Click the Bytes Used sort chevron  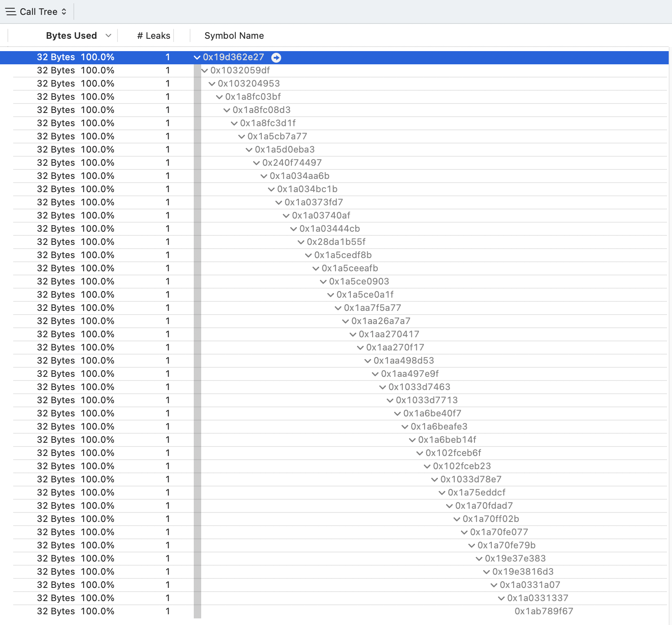[x=108, y=36]
